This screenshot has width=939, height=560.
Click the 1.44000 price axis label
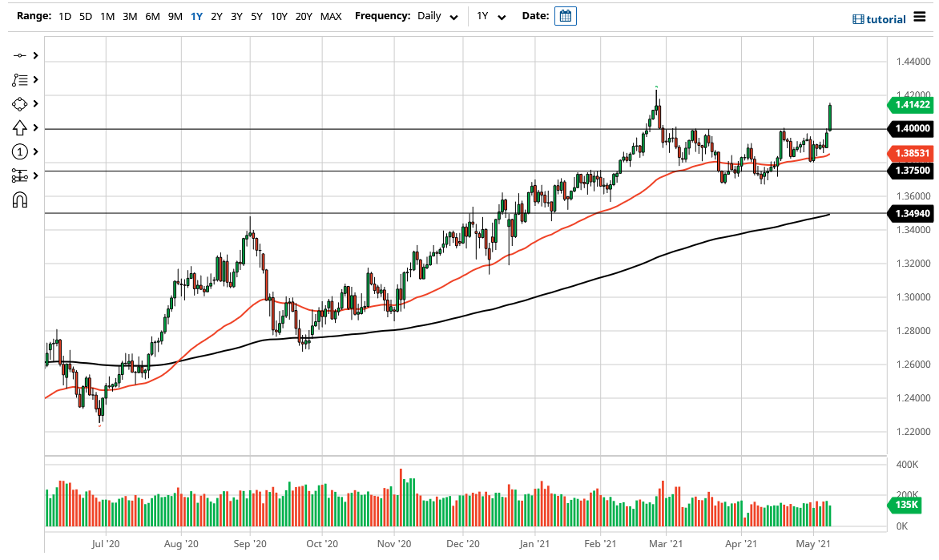[x=913, y=61]
